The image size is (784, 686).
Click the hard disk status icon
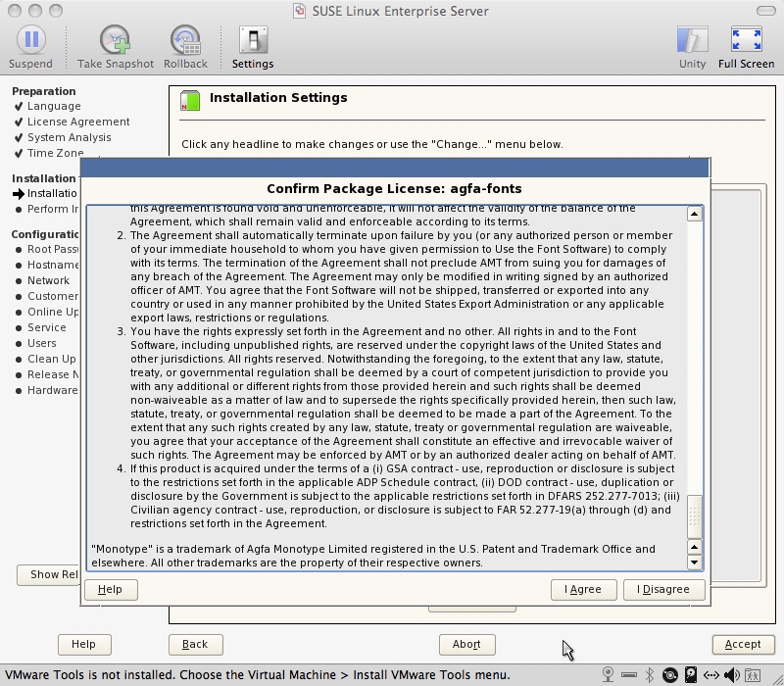[x=691, y=675]
